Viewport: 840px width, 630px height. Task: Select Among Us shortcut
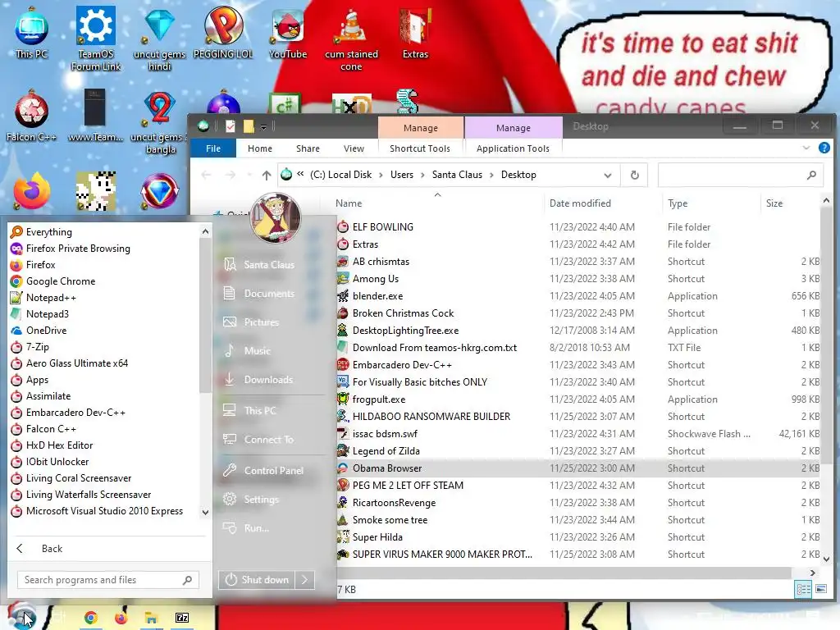tap(375, 279)
